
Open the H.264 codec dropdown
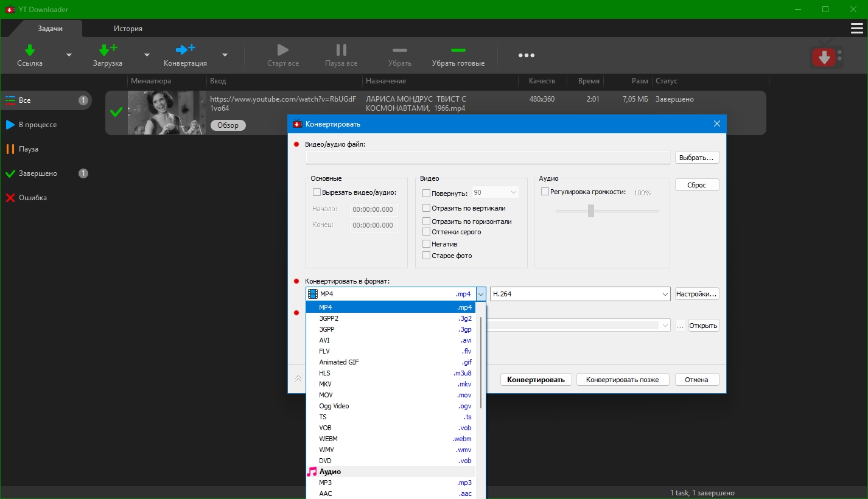point(579,294)
